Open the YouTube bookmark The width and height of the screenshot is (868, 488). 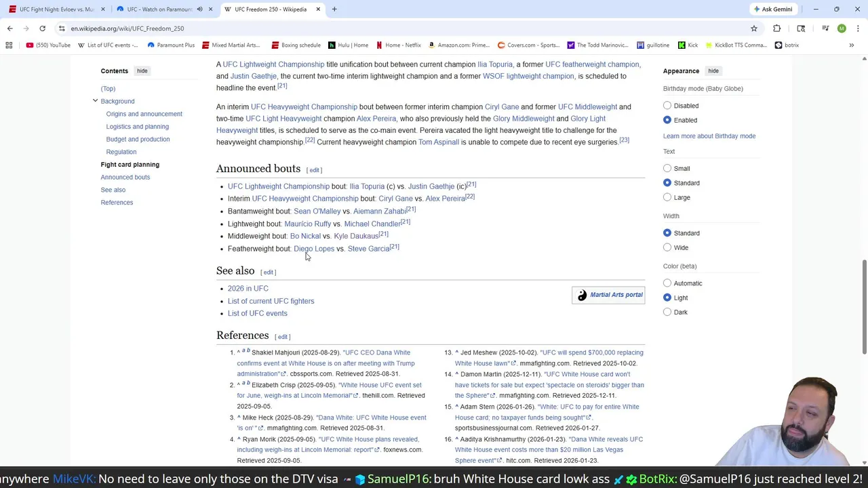[x=48, y=45]
